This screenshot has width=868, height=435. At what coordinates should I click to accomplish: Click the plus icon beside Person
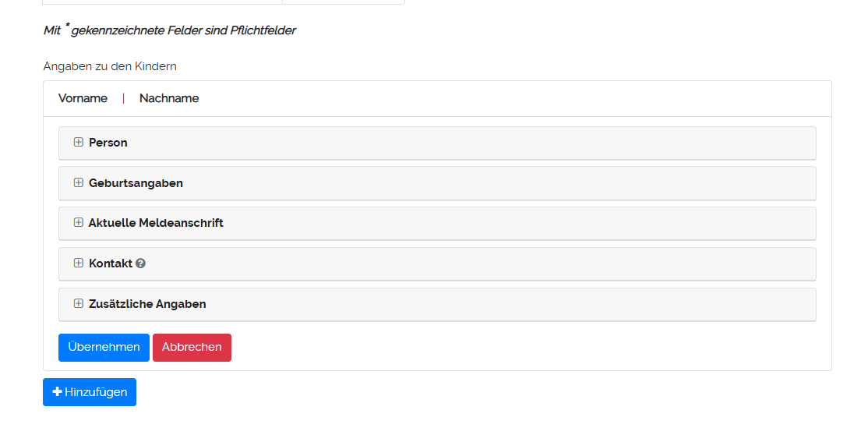click(x=78, y=143)
